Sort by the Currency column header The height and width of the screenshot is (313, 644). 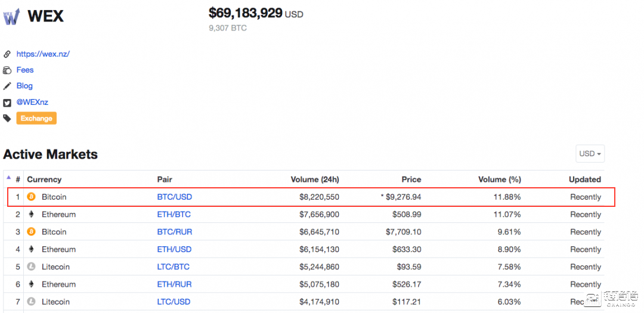coord(44,179)
